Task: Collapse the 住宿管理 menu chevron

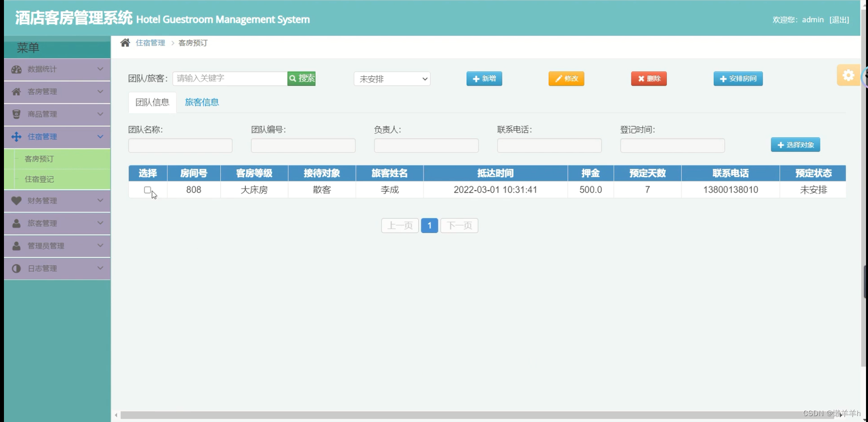Action: click(100, 136)
